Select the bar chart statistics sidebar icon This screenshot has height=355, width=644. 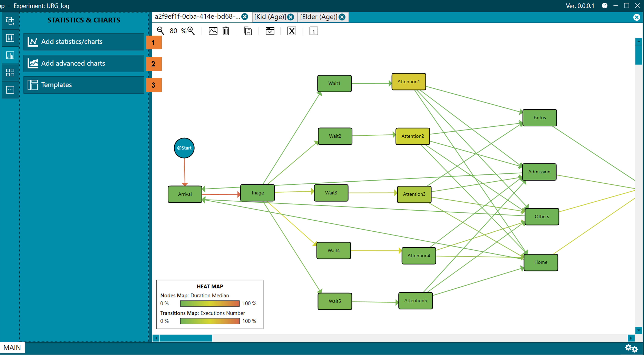click(10, 55)
